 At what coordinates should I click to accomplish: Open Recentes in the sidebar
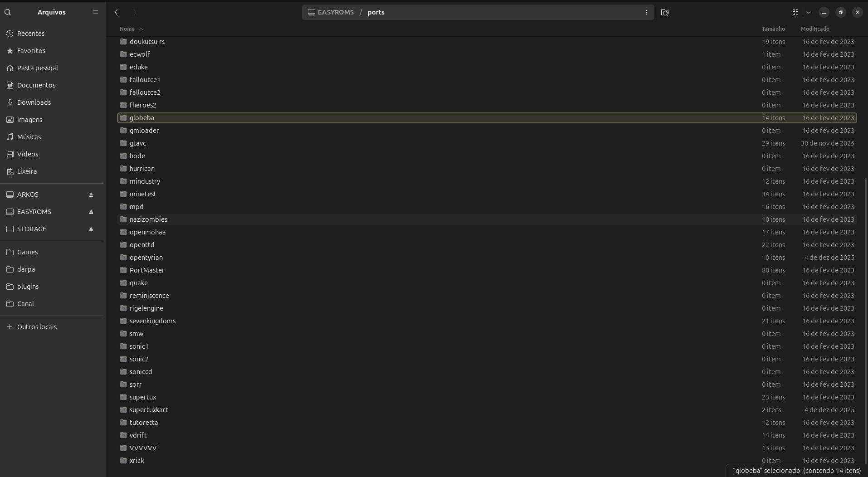pos(31,34)
